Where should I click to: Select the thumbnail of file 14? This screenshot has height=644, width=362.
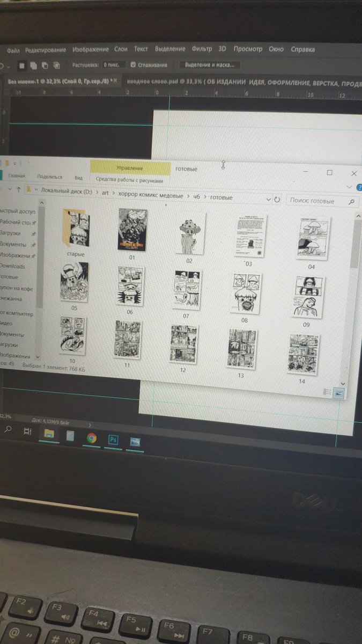[304, 354]
